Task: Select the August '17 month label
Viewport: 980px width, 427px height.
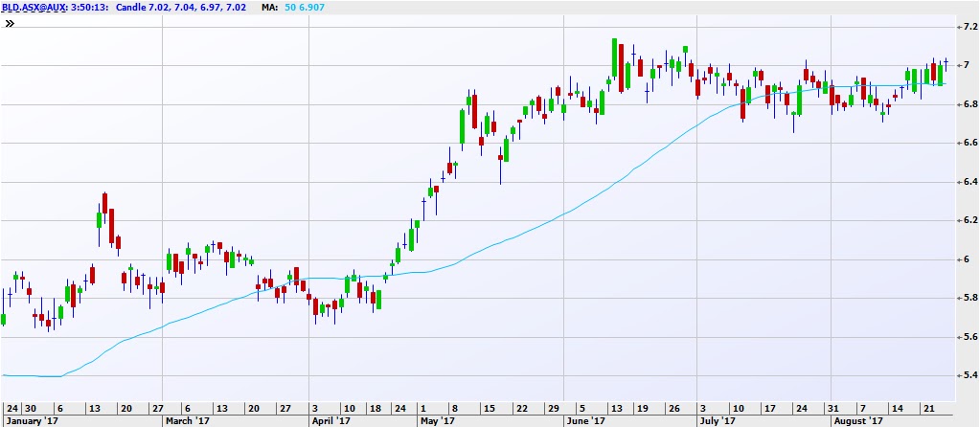Action: [x=860, y=420]
